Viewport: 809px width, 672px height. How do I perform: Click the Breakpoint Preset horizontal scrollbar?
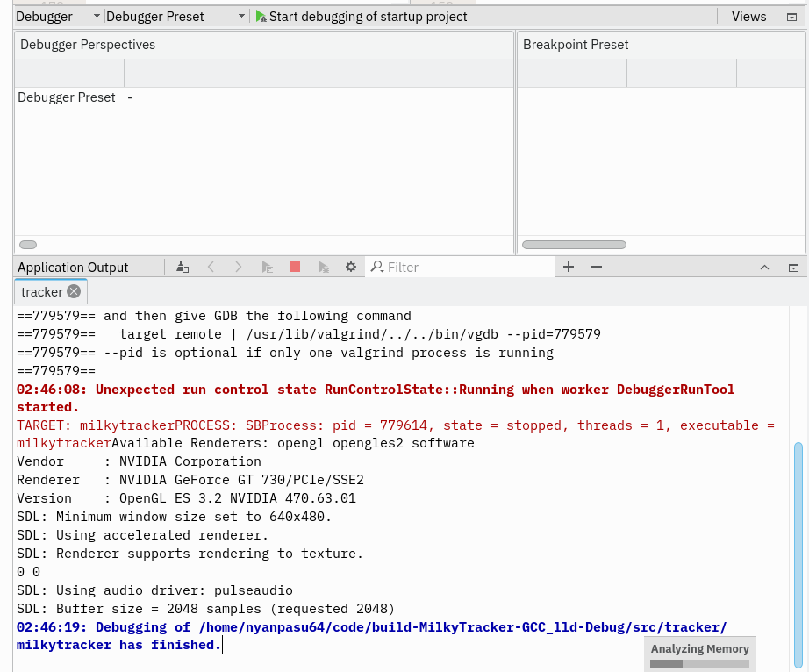[x=574, y=245]
